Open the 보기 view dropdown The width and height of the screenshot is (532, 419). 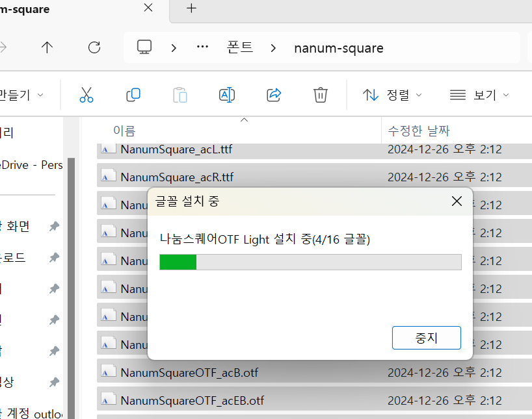point(479,95)
